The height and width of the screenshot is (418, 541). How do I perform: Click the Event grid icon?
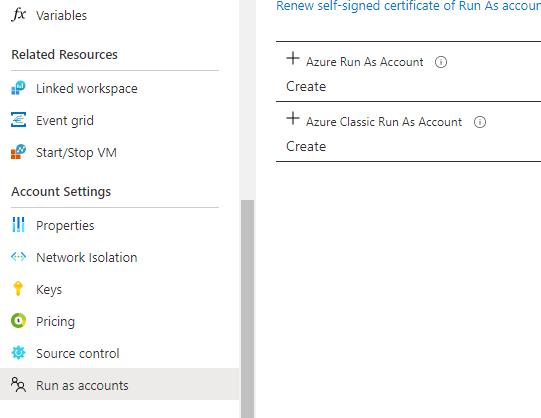click(x=18, y=120)
